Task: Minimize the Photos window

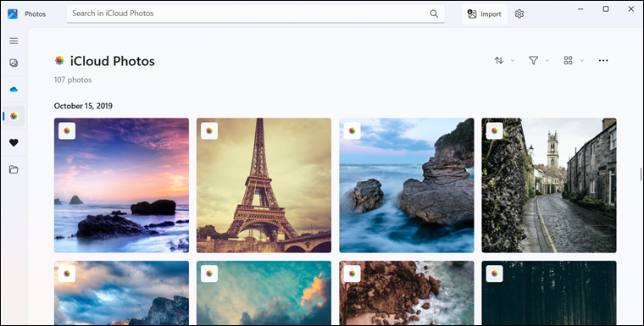Action: coord(580,9)
